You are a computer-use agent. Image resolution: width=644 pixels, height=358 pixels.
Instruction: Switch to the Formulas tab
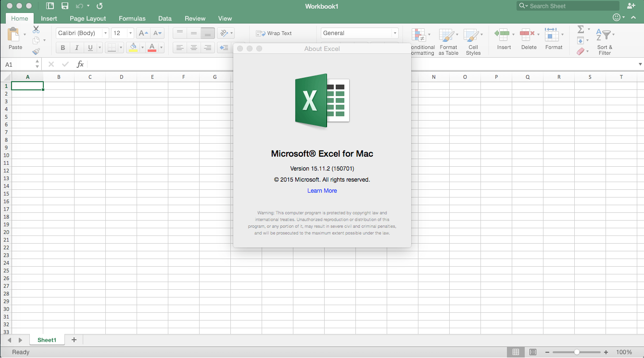click(x=132, y=19)
